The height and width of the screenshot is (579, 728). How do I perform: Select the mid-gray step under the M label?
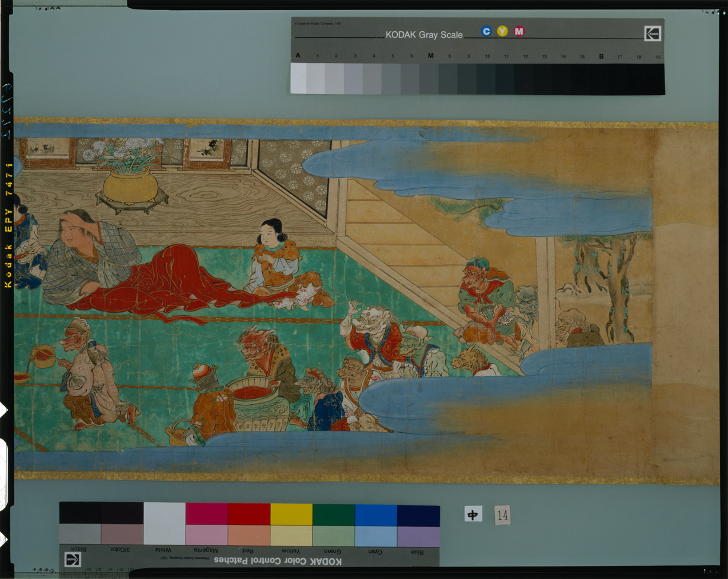429,79
